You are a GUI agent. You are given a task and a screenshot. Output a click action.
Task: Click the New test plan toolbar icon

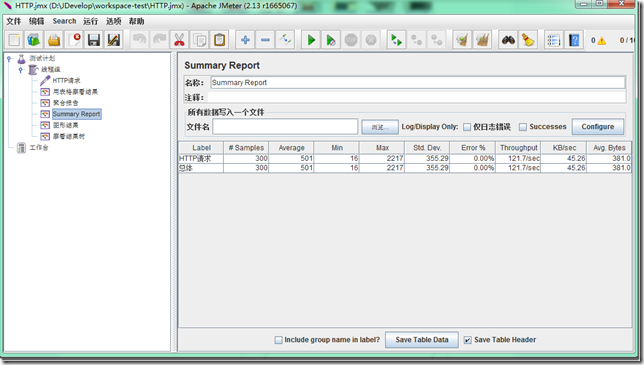point(14,40)
